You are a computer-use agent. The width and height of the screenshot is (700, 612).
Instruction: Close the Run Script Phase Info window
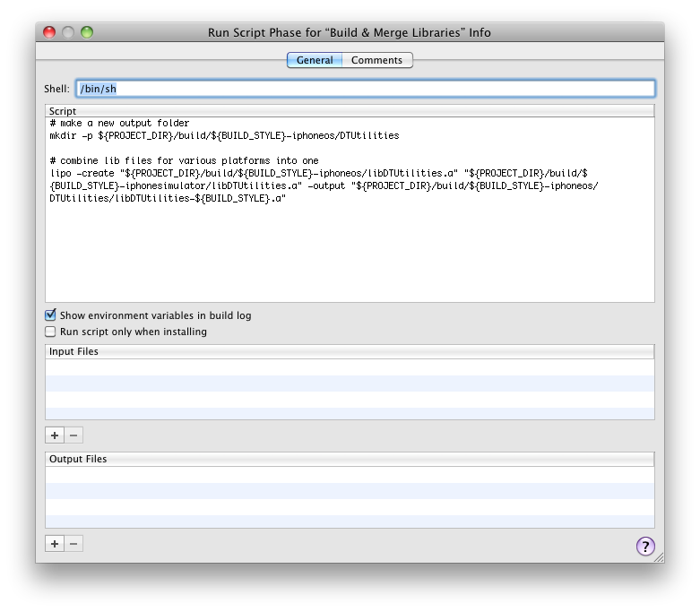51,32
